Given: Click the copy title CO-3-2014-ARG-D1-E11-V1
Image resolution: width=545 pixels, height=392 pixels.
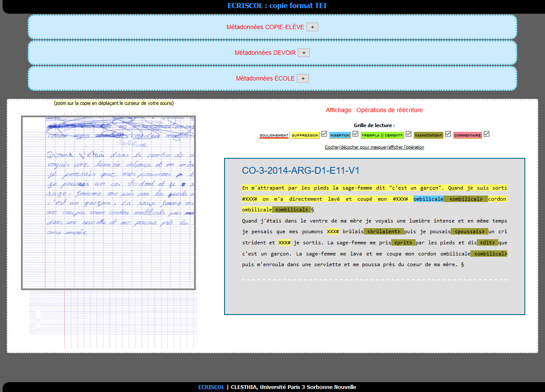Looking at the screenshot, I should pyautogui.click(x=301, y=171).
